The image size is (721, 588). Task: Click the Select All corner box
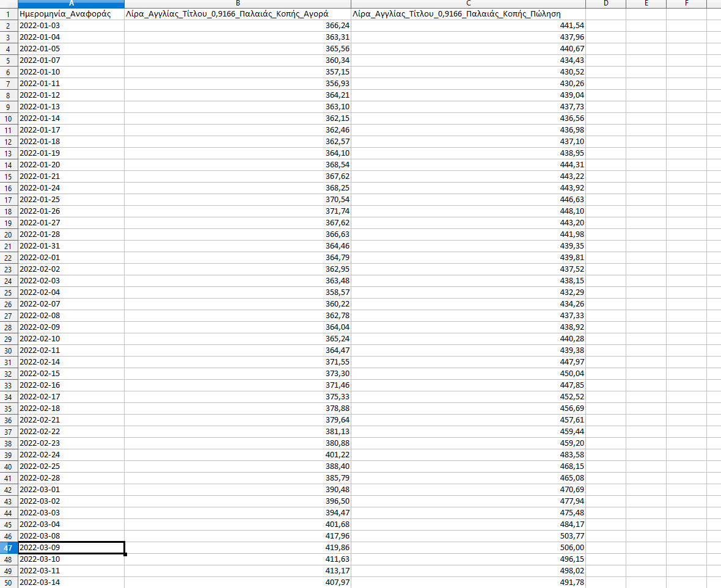click(x=9, y=4)
